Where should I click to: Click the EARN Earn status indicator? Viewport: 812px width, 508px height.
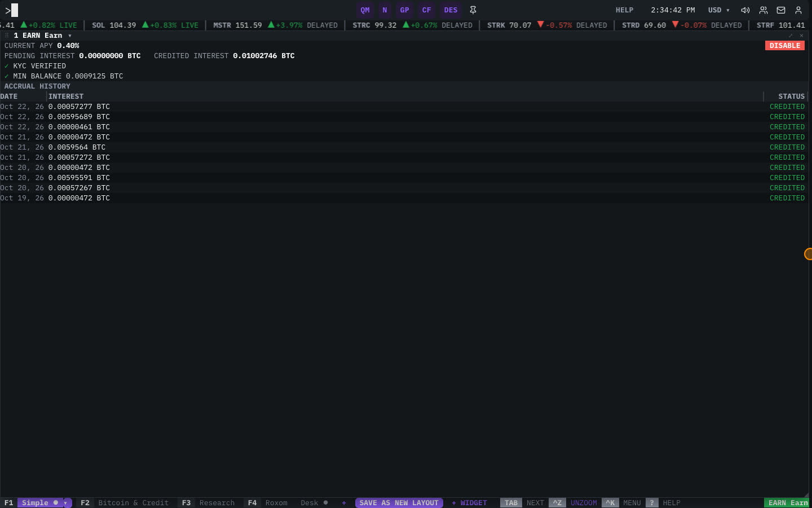pyautogui.click(x=788, y=503)
